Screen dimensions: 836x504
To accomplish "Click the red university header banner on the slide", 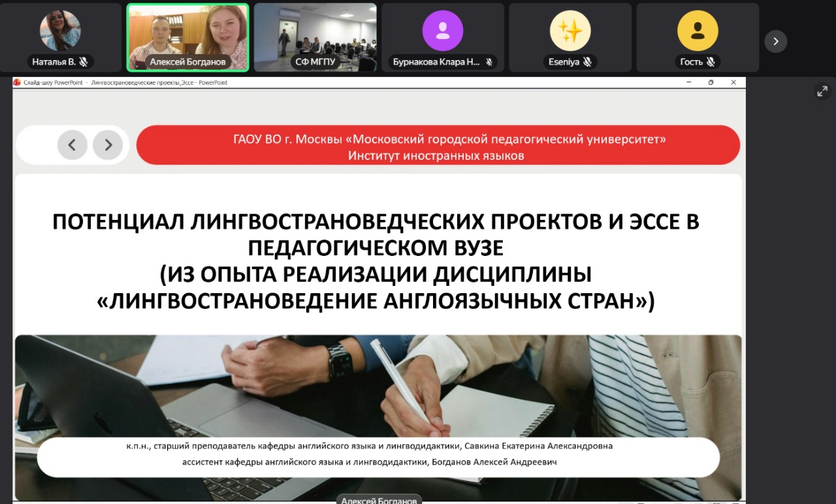I will (438, 145).
